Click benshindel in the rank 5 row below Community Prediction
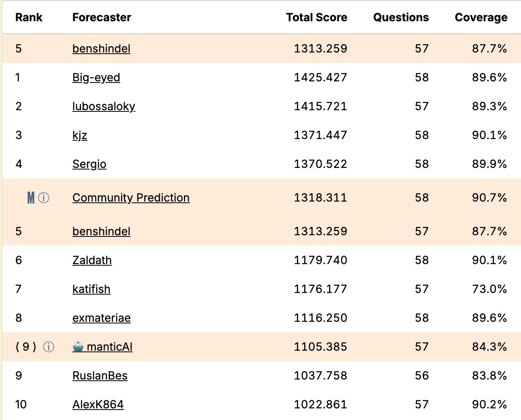This screenshot has height=420, width=521. click(x=101, y=231)
